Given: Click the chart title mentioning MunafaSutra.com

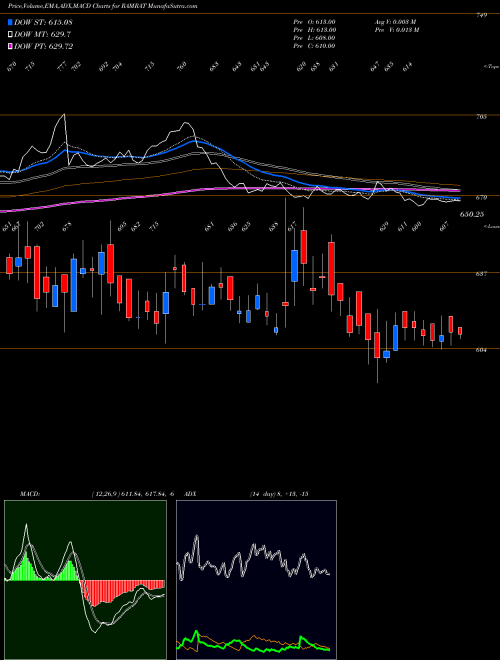Looking at the screenshot, I should 103,6.
